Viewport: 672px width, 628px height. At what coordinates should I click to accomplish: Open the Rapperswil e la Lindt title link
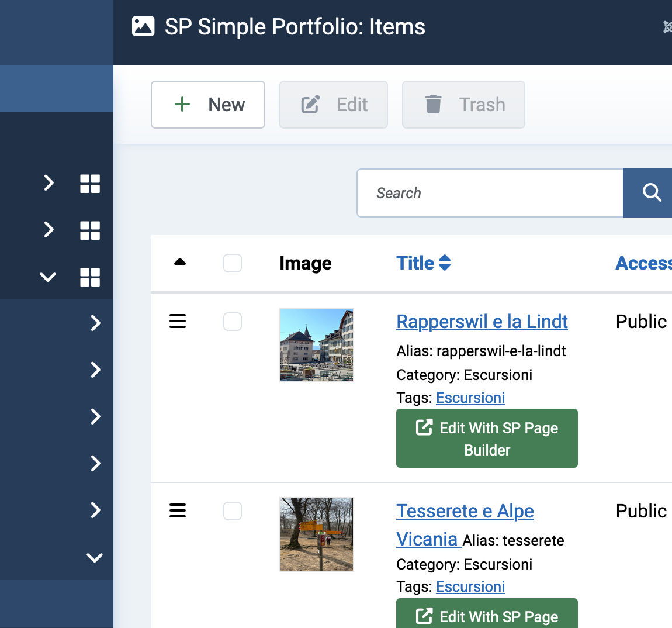482,322
